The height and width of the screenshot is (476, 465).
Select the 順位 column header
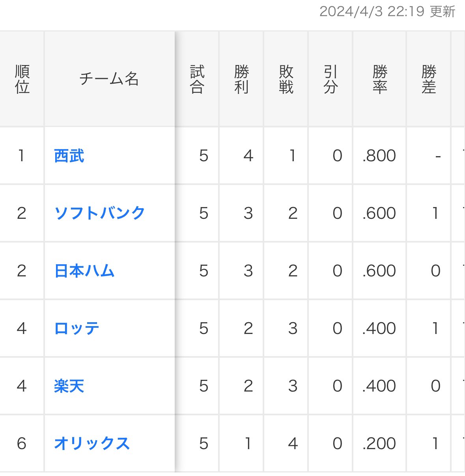tap(22, 79)
